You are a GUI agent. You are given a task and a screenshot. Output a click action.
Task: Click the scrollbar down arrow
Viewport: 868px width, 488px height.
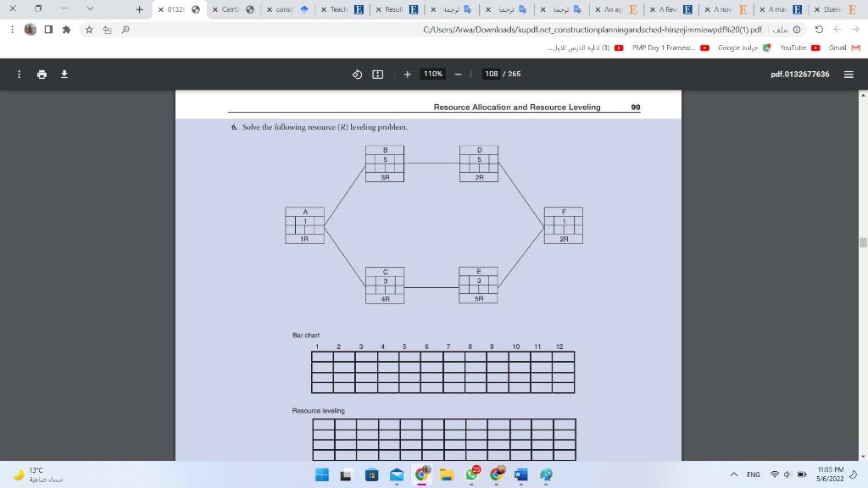[x=863, y=457]
